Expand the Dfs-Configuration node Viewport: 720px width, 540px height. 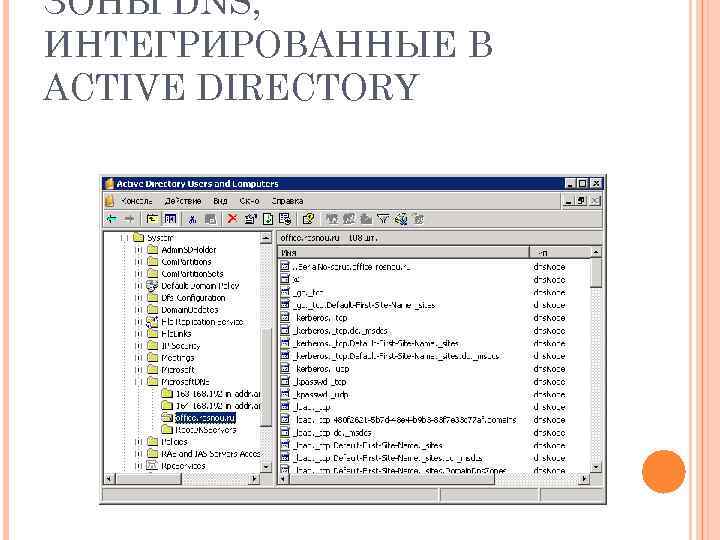pos(138,298)
